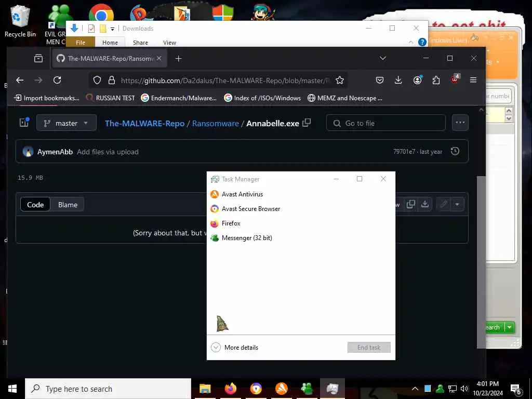Collapse the ribbon chevron in Downloads window
Screen dimensions: 532x399
411,43
